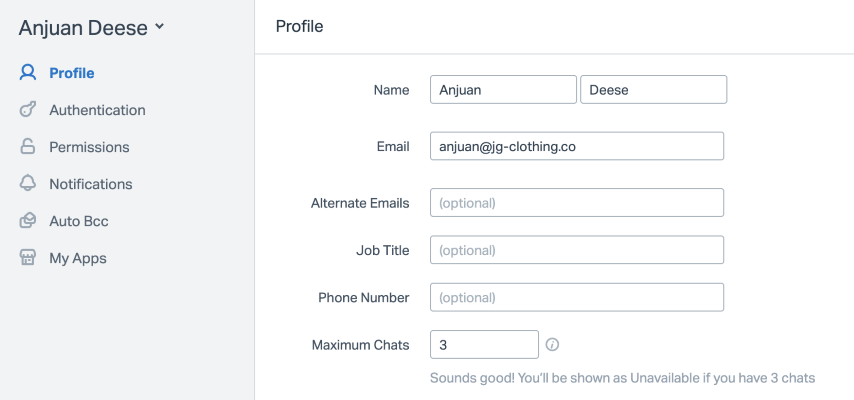Click the Notifications bell icon
Screen dimensions: 854x400
[x=28, y=184]
